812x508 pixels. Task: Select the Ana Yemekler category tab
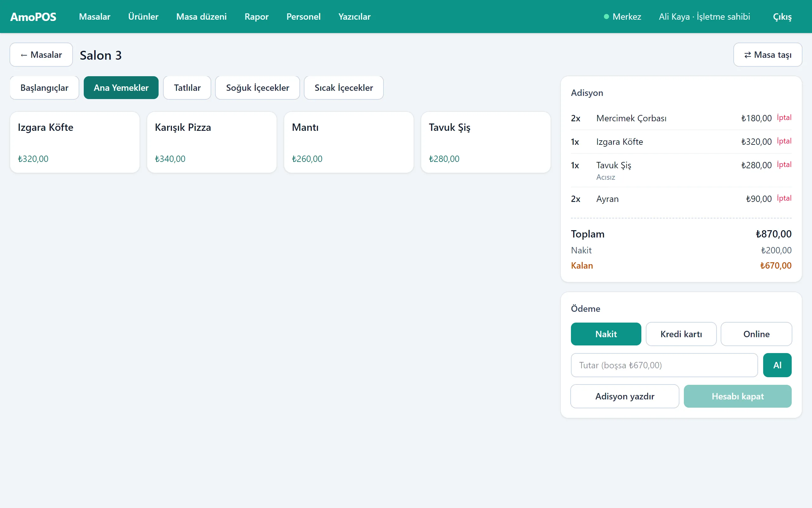point(121,88)
